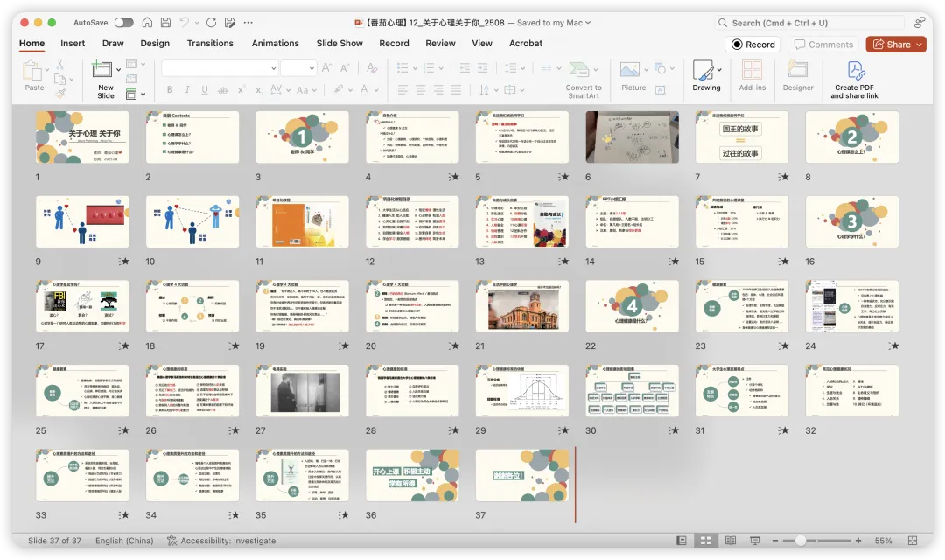Select the Picture insert icon

coord(629,70)
